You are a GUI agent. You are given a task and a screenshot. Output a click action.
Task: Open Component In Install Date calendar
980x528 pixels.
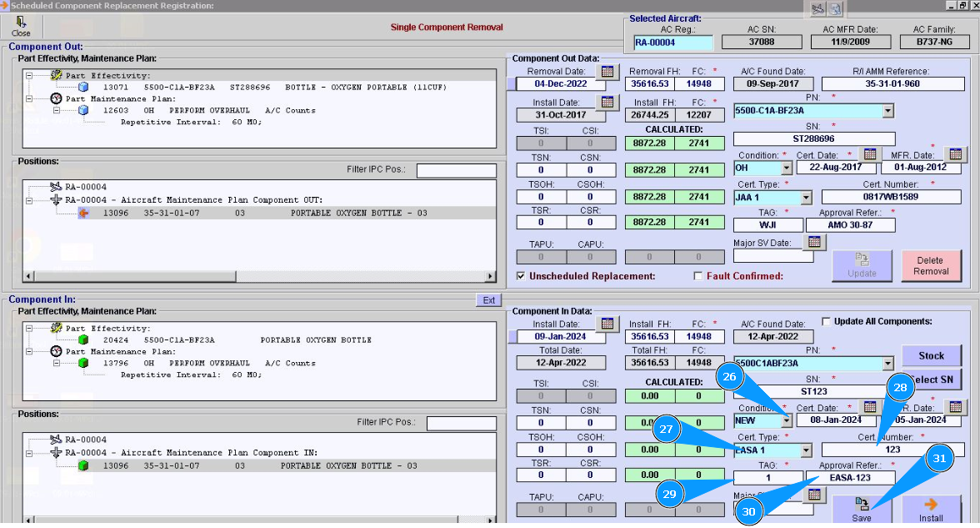click(607, 324)
